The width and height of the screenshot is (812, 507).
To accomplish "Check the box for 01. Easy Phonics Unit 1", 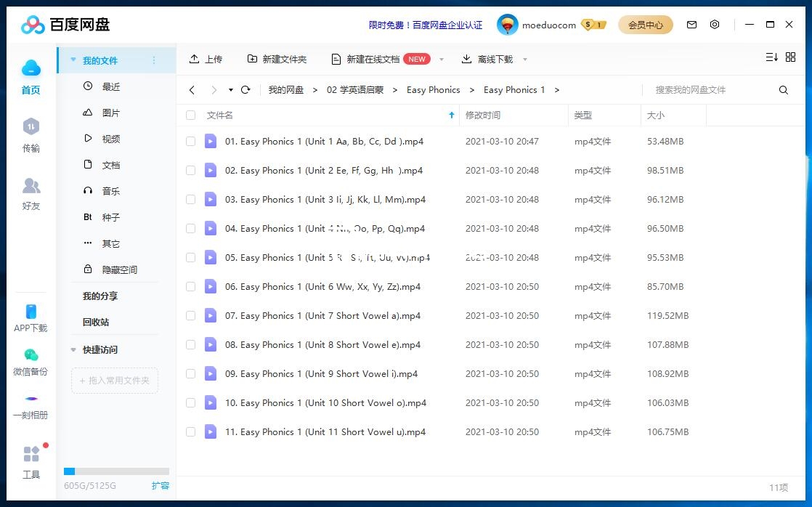I will [191, 142].
